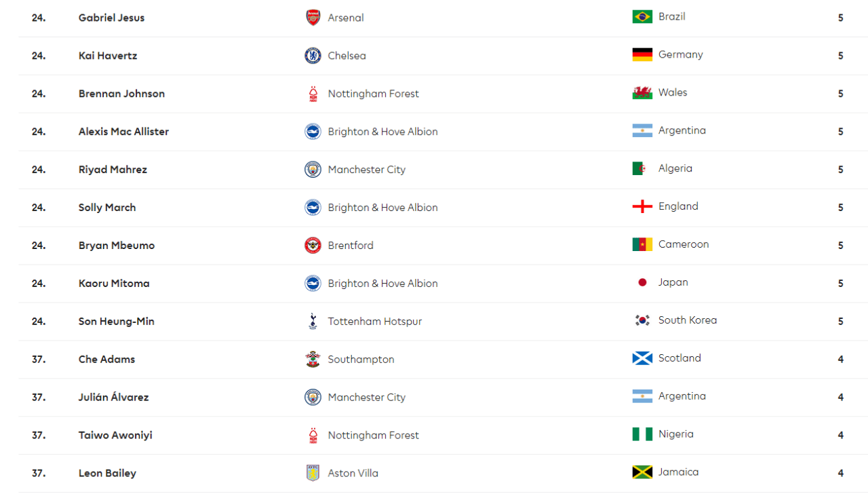Click the Tottenham Hotspur cockerel crest
Viewport: 868px width, 496px height.
click(313, 322)
